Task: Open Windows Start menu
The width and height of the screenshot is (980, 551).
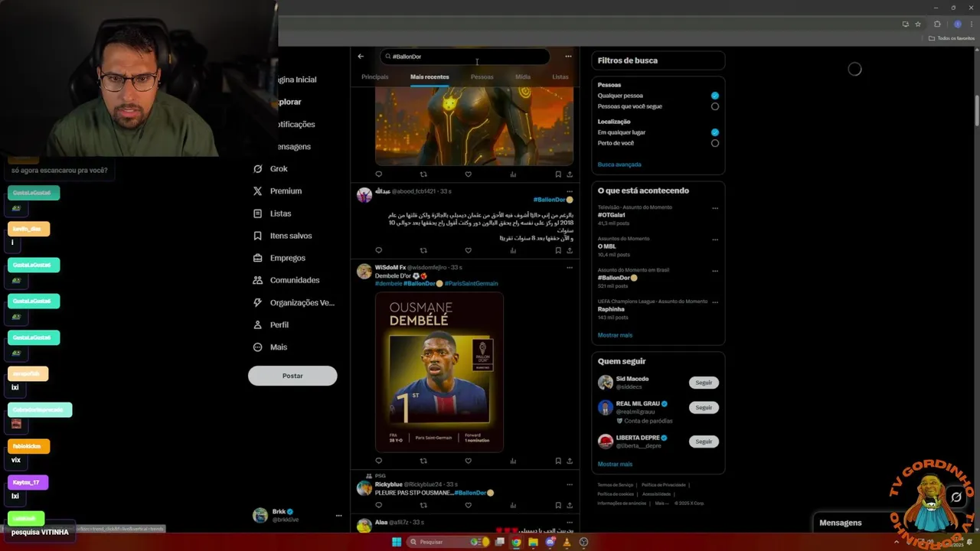Action: point(397,542)
